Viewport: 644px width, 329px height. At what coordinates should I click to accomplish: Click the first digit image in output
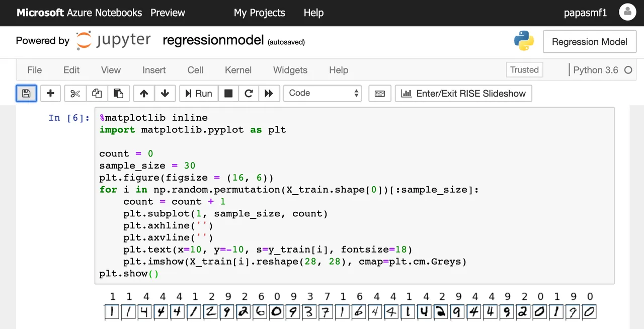pyautogui.click(x=112, y=312)
